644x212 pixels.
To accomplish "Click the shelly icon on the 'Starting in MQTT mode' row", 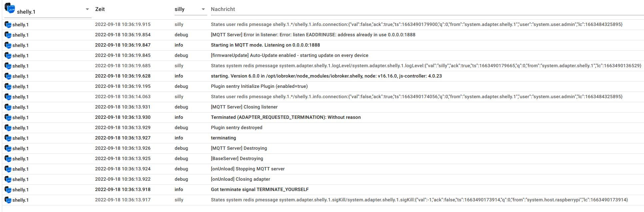I will point(8,45).
